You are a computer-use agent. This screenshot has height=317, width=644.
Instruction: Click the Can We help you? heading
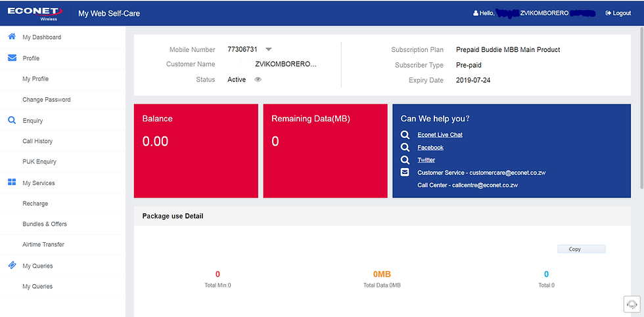pyautogui.click(x=435, y=119)
